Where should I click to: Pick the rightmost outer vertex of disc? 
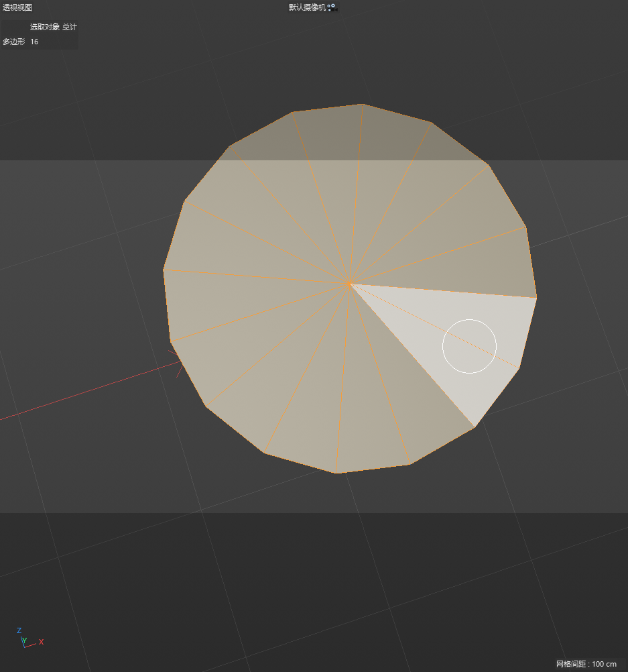pyautogui.click(x=536, y=296)
